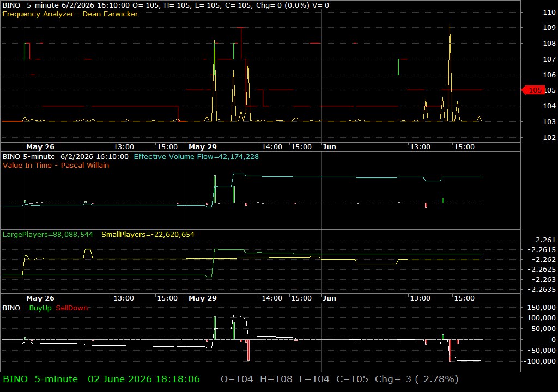This screenshot has width=558, height=392.
Task: Click '14:00' tick on top time axis
Action: 272,146
